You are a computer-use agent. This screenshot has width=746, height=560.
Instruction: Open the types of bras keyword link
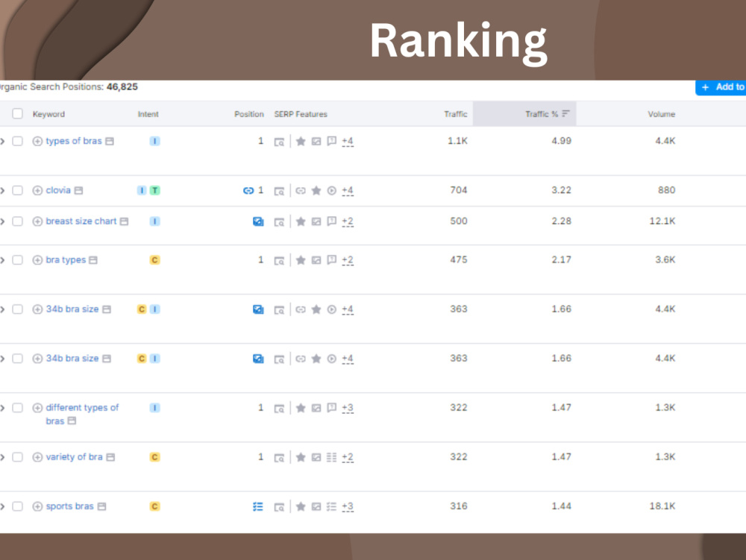coord(74,141)
